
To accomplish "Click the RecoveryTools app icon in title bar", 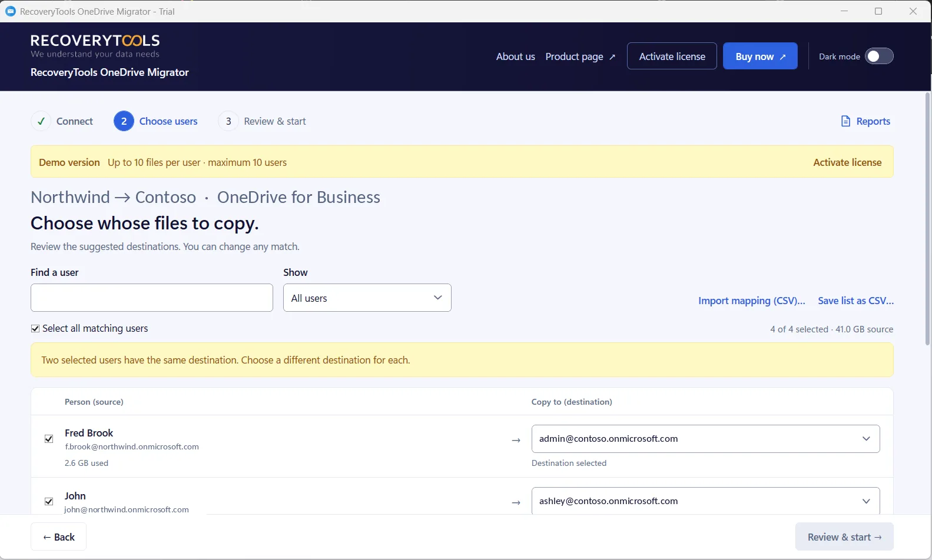I will click(11, 11).
